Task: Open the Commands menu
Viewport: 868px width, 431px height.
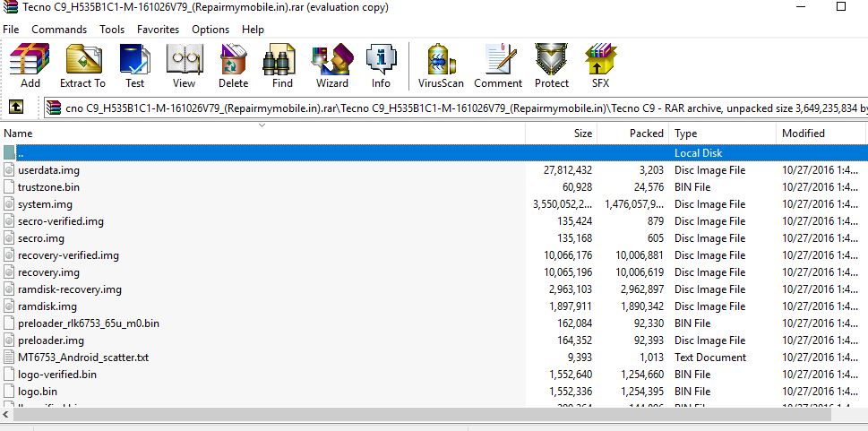Action: pyautogui.click(x=59, y=30)
